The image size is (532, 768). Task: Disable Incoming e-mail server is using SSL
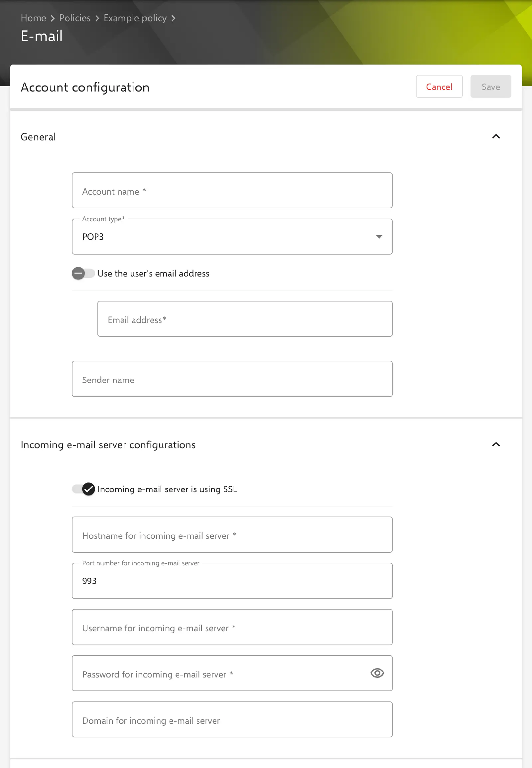point(83,489)
